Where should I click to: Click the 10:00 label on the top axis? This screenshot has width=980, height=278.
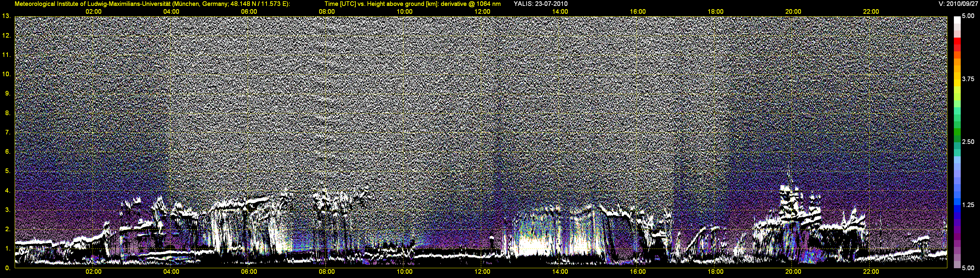(x=404, y=12)
